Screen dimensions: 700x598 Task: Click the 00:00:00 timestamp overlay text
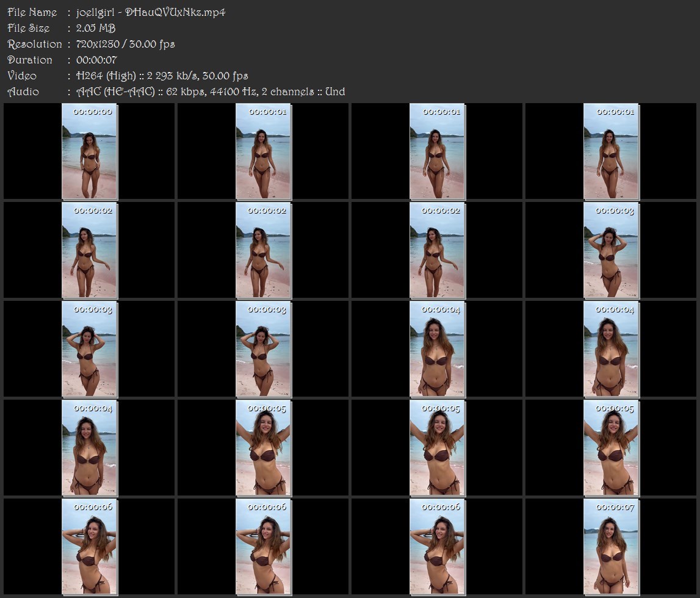pos(92,112)
